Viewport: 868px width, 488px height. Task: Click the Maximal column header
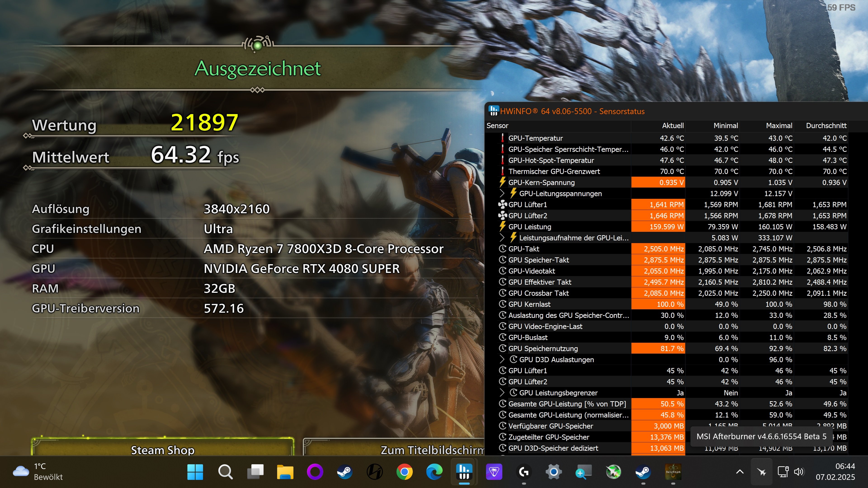[779, 126]
